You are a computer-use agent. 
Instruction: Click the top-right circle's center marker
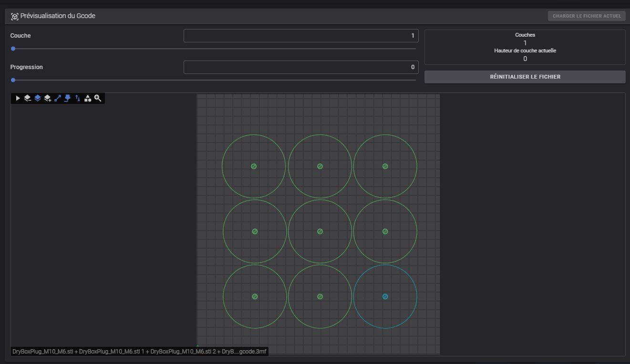pyautogui.click(x=385, y=166)
